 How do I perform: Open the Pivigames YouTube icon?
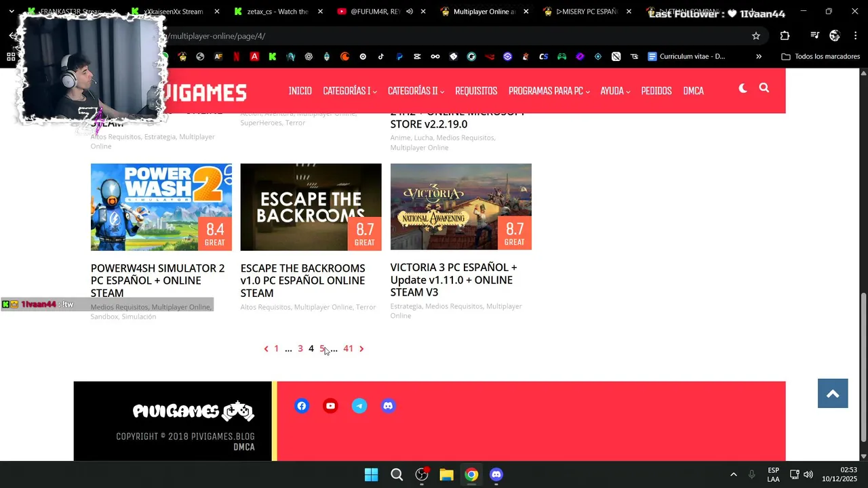click(x=330, y=406)
